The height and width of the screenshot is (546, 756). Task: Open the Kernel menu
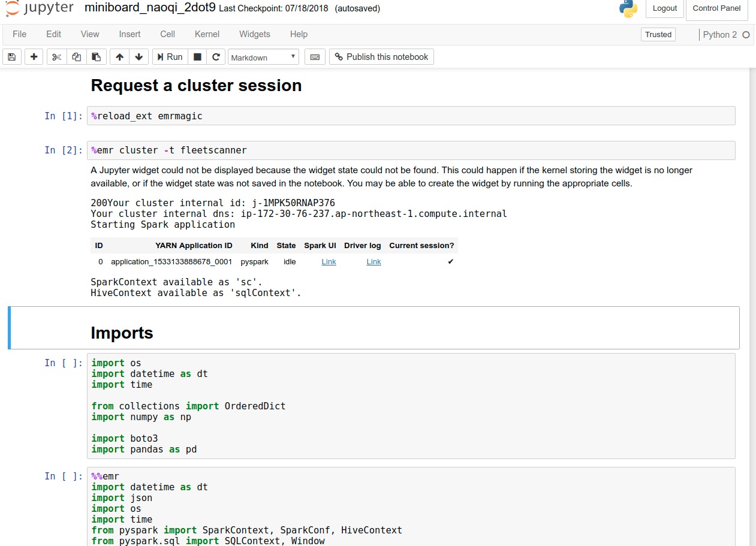pyautogui.click(x=207, y=34)
